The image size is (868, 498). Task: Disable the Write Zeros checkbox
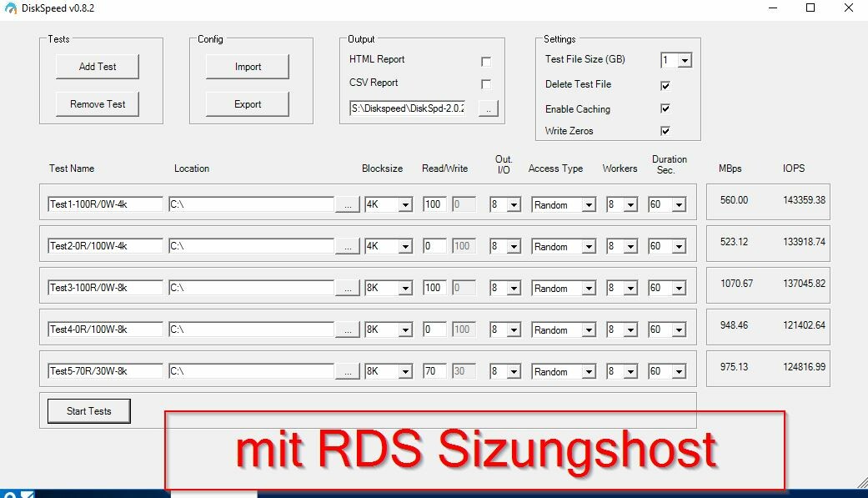pos(665,131)
